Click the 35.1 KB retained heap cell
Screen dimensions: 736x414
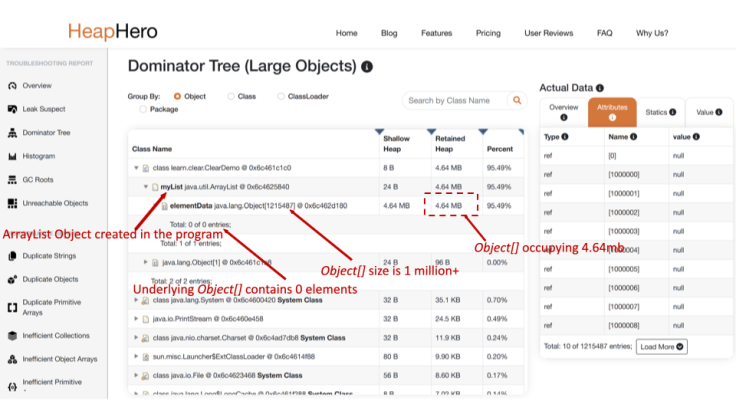[x=448, y=300]
